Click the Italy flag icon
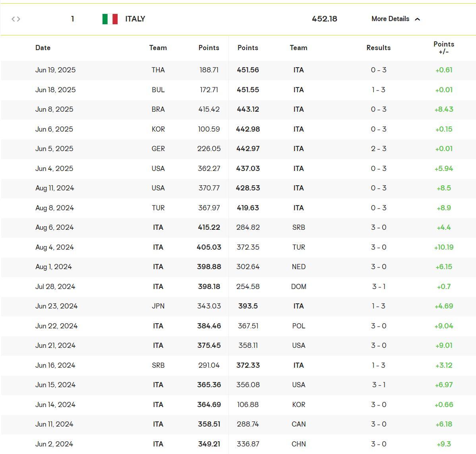This screenshot has width=476, height=454. (x=110, y=19)
